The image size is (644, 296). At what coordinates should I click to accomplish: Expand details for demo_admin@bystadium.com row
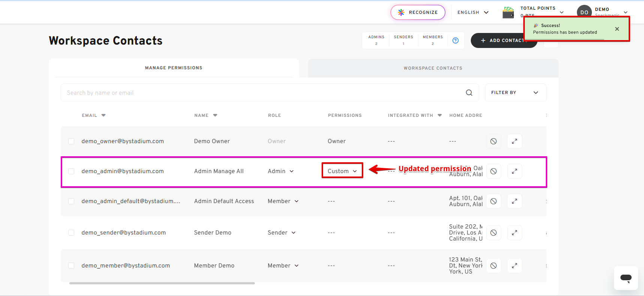coord(514,171)
